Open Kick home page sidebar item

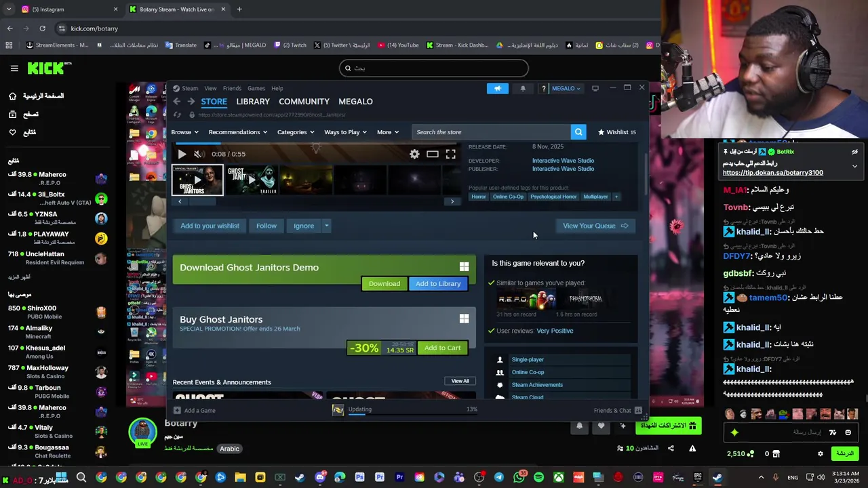(37, 96)
